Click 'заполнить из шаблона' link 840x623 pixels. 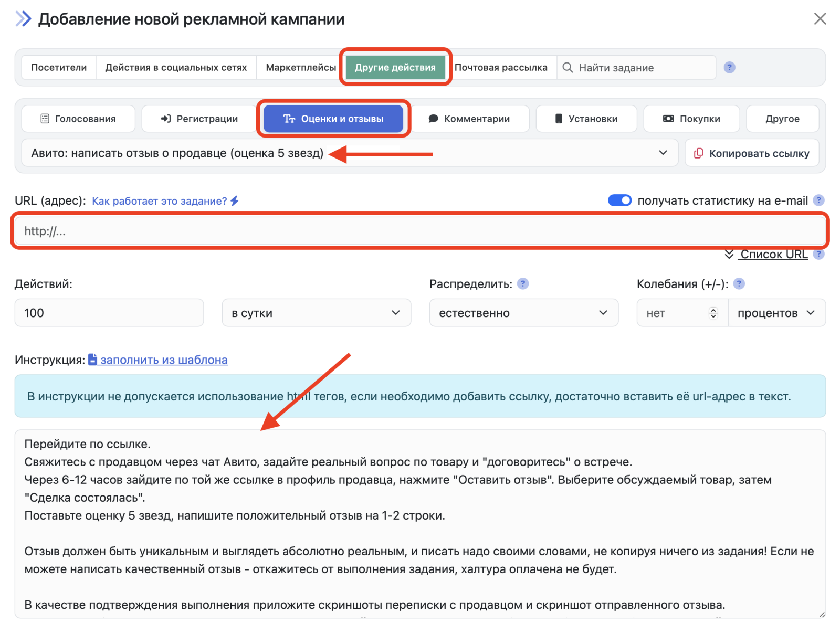click(x=163, y=360)
